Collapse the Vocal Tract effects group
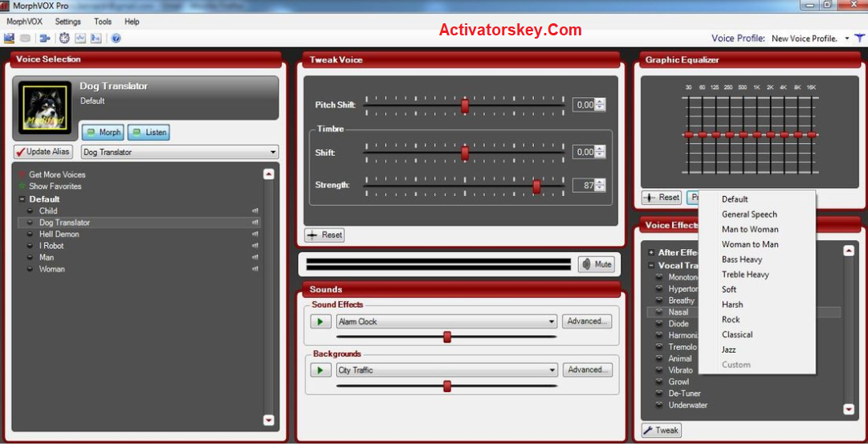The image size is (868, 446). pos(651,265)
